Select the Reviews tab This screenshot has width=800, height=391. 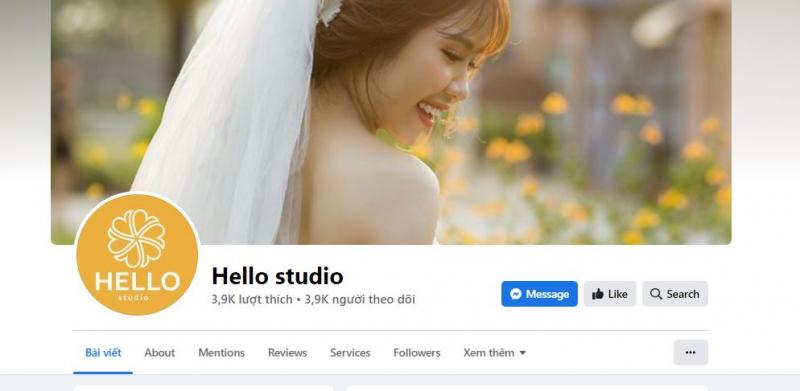[x=287, y=353]
